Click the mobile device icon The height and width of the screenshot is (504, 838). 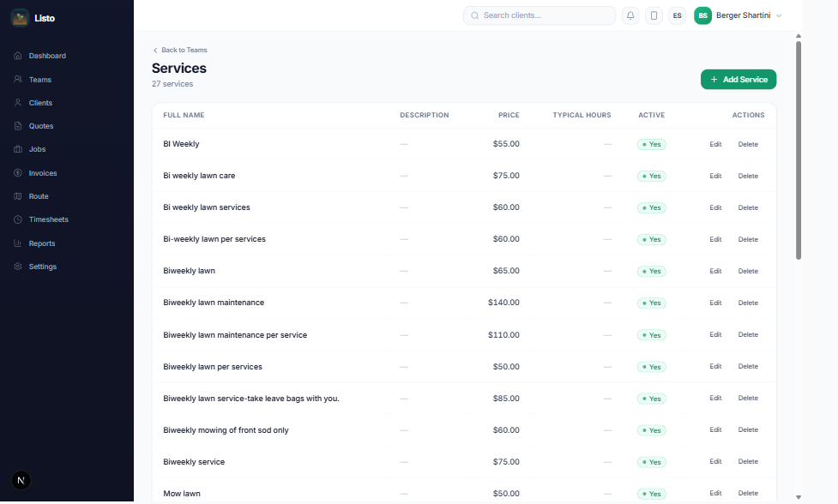click(x=654, y=15)
